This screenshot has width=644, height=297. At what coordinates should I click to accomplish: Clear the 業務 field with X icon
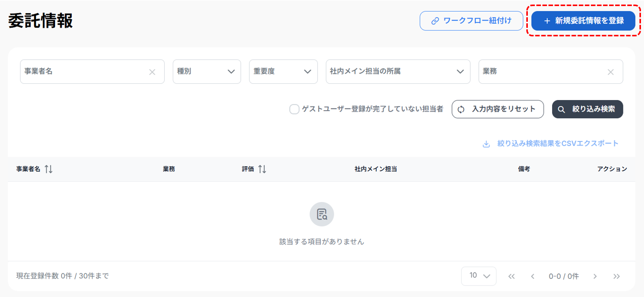[610, 72]
